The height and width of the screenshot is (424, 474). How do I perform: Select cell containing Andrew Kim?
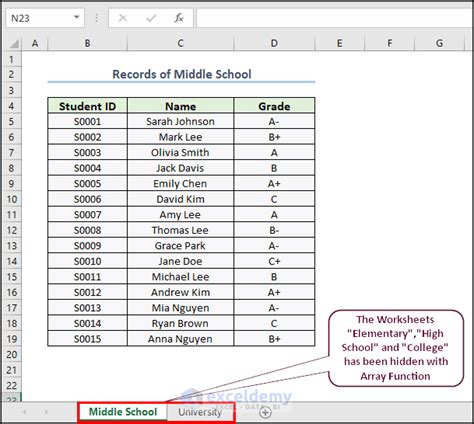tap(180, 292)
